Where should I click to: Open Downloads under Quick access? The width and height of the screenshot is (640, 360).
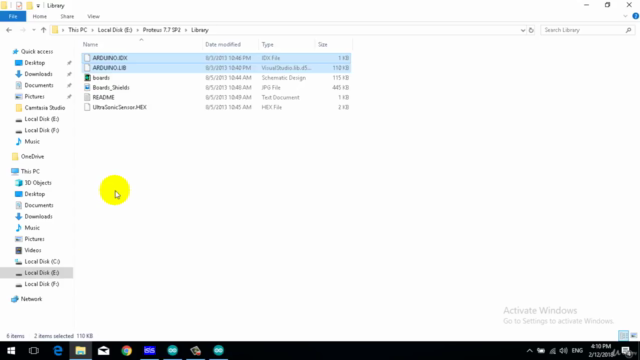(38, 74)
